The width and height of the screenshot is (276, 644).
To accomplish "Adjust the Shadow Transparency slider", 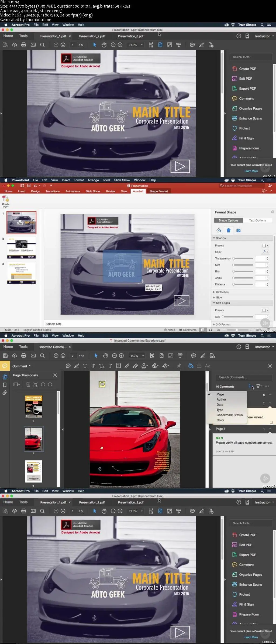I will [x=243, y=258].
